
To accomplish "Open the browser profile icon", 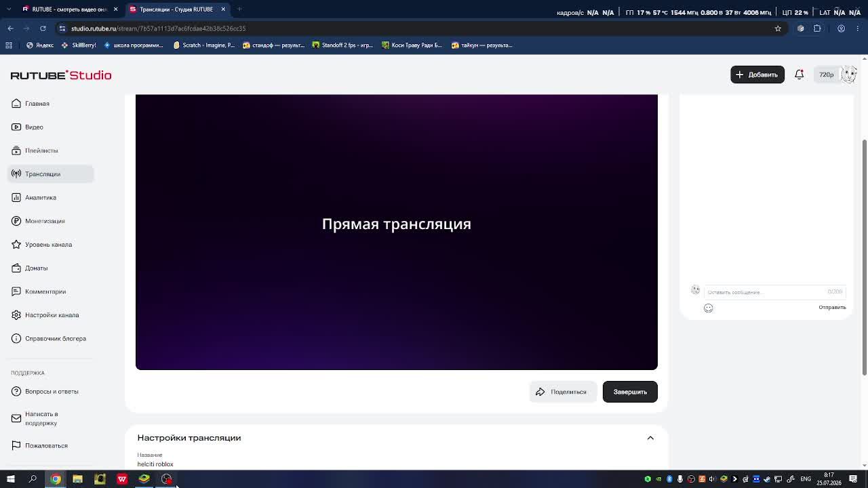I will pos(841,28).
